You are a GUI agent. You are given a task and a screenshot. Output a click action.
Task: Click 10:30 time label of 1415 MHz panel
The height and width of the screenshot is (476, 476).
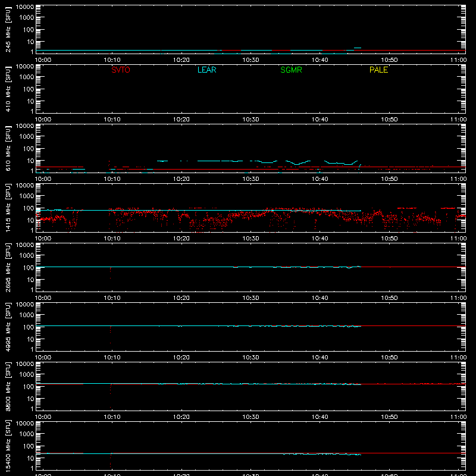[250, 239]
